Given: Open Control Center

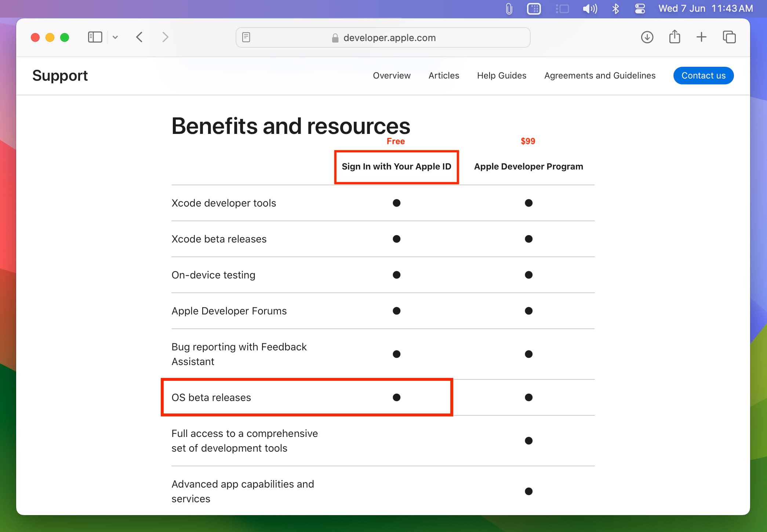Looking at the screenshot, I should point(640,8).
